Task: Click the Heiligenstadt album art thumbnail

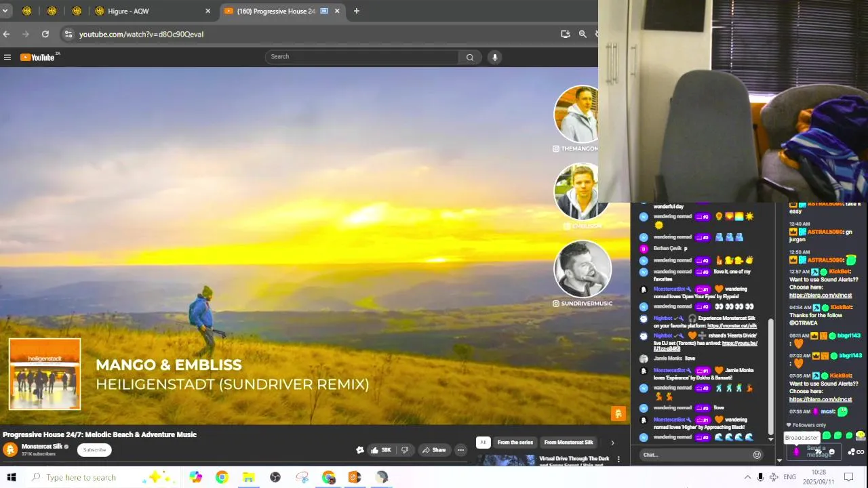Action: tap(45, 374)
